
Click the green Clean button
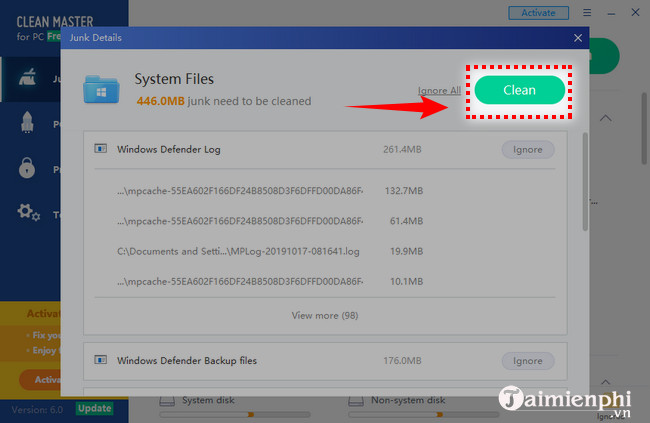(519, 90)
